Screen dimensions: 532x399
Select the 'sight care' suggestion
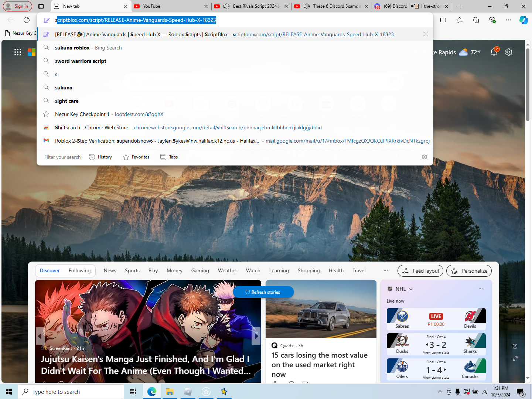[235, 101]
